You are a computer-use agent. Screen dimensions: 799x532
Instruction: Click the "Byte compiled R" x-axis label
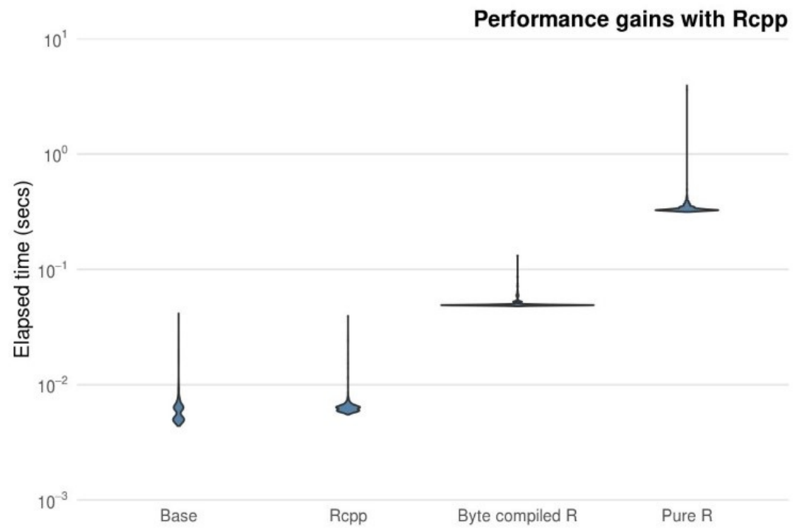(517, 514)
